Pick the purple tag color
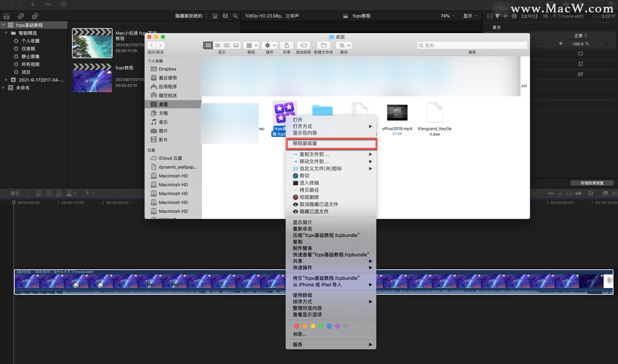 337,326
